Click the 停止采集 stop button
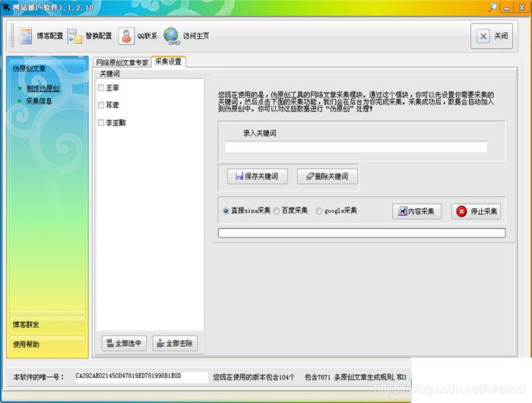The width and height of the screenshot is (532, 403). (x=476, y=211)
